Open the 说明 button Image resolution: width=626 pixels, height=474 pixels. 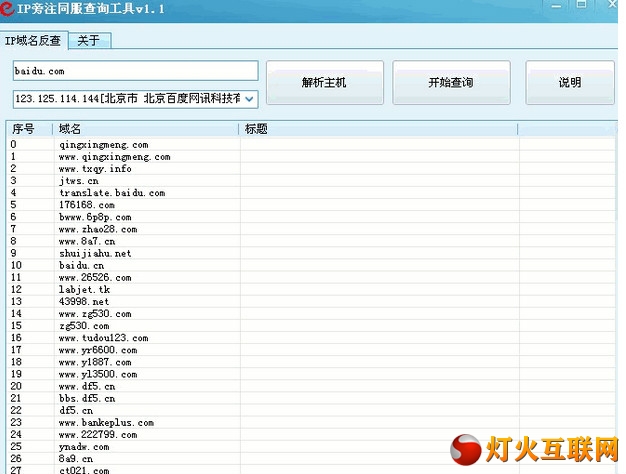tap(570, 83)
